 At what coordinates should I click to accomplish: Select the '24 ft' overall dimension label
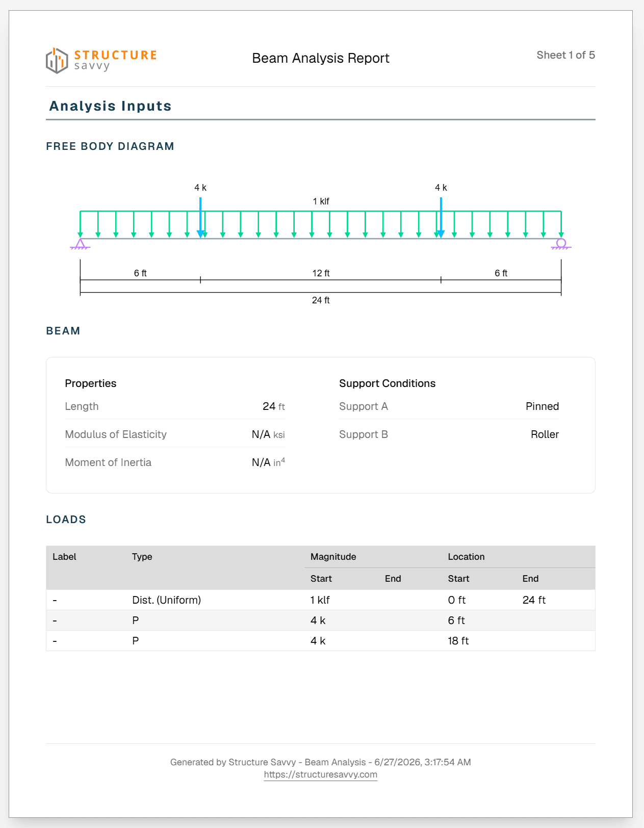click(321, 300)
